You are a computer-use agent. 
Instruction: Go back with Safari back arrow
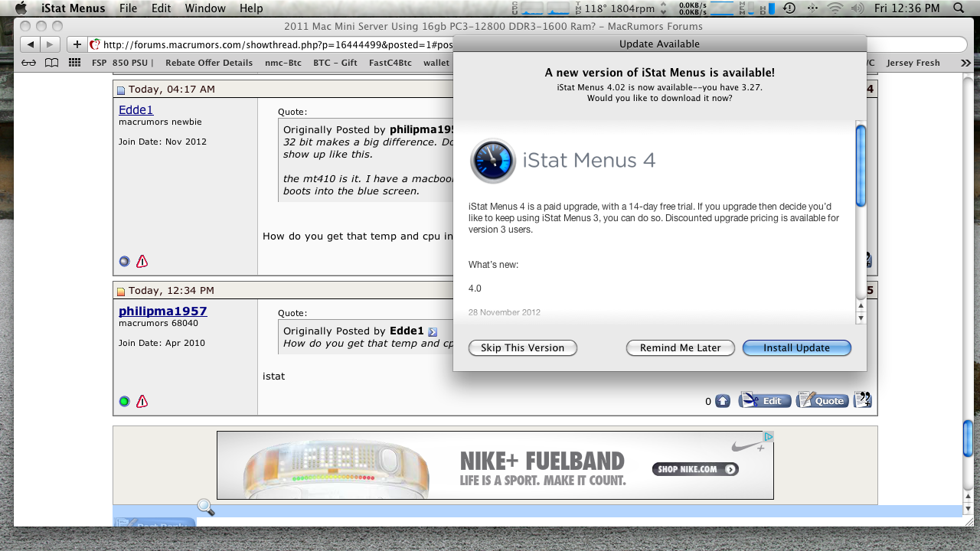30,44
